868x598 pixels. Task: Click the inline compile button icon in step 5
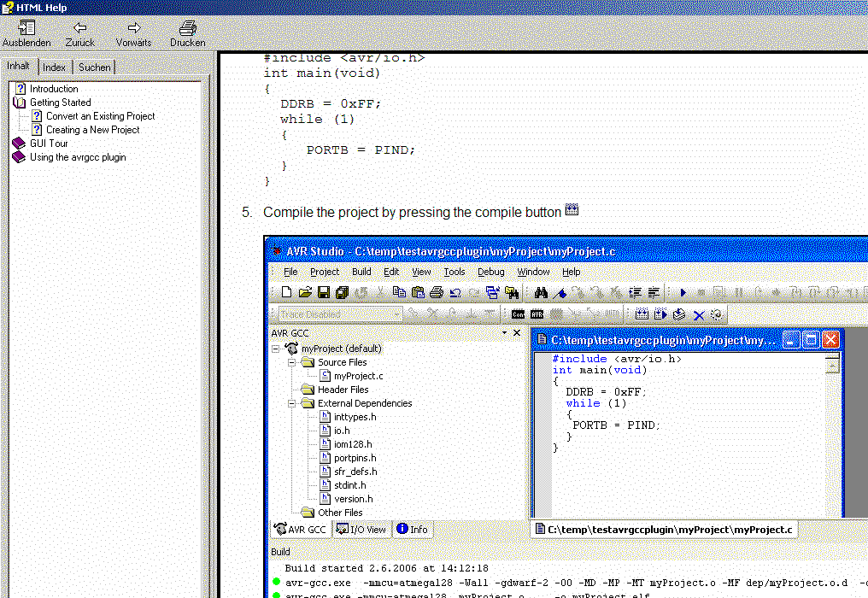572,210
